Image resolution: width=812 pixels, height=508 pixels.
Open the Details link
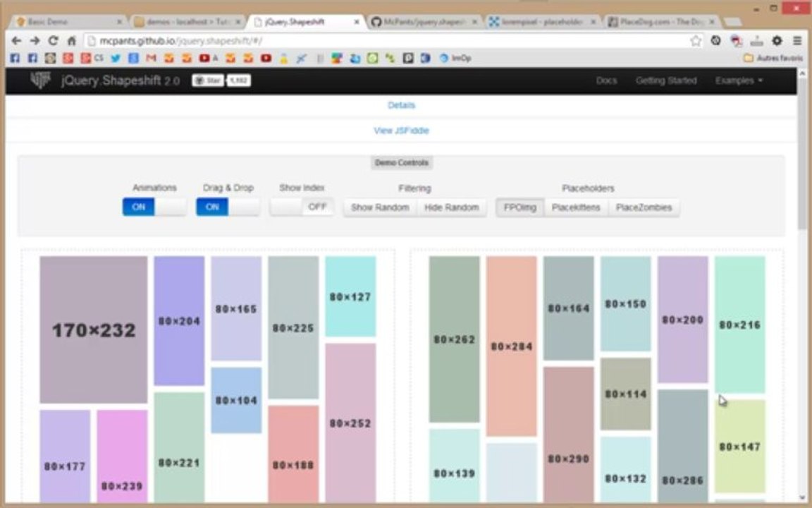[x=401, y=105]
